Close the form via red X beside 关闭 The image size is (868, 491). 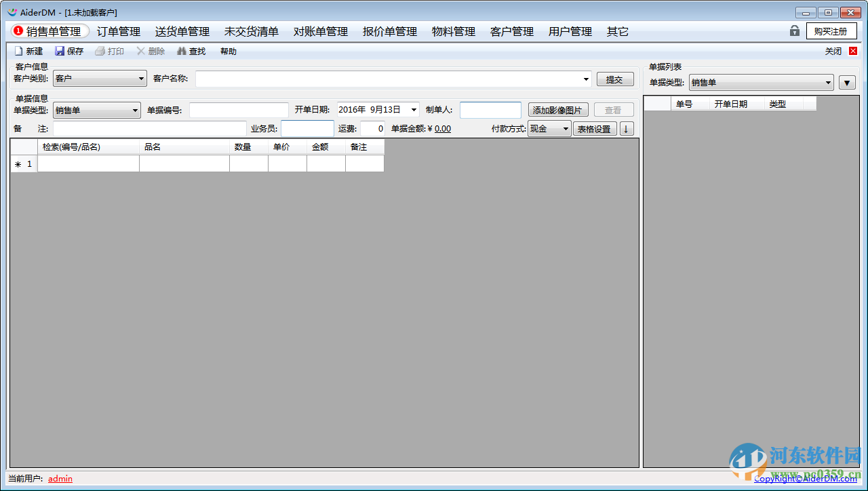click(x=852, y=50)
